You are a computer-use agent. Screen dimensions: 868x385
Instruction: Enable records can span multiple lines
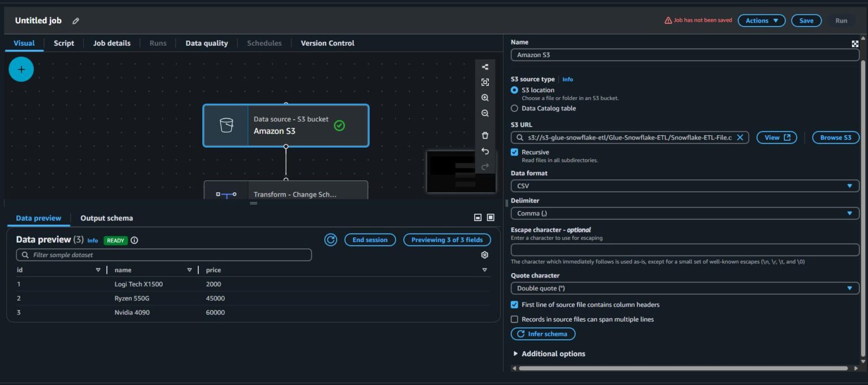[514, 319]
